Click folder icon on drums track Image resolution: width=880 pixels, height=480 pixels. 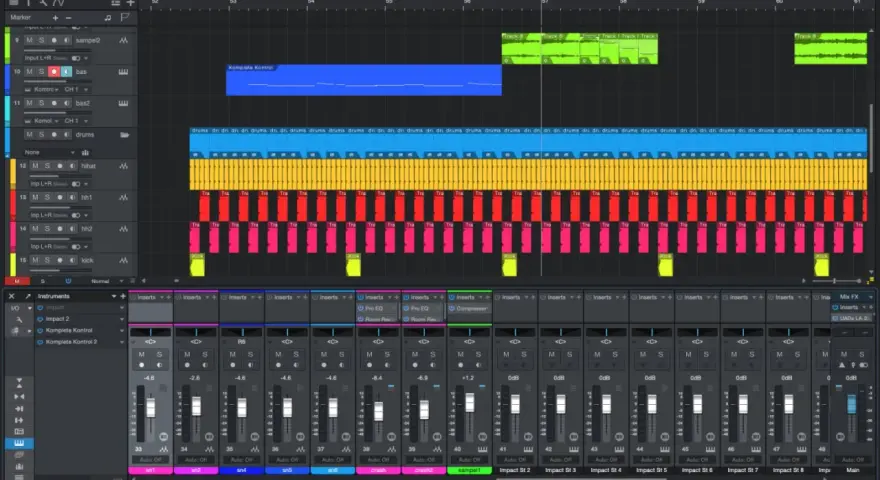[x=125, y=135]
